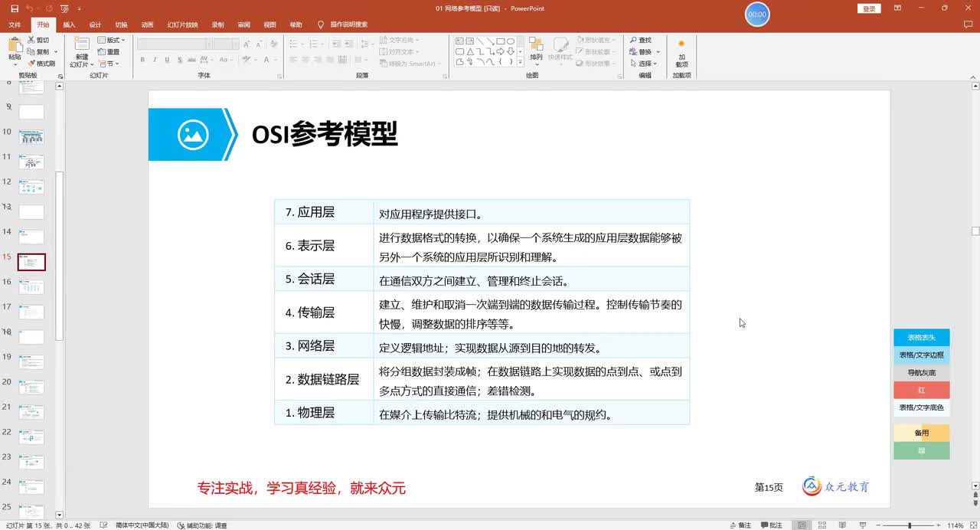
Task: Open the 选择 (Select) dropdown
Action: point(645,64)
